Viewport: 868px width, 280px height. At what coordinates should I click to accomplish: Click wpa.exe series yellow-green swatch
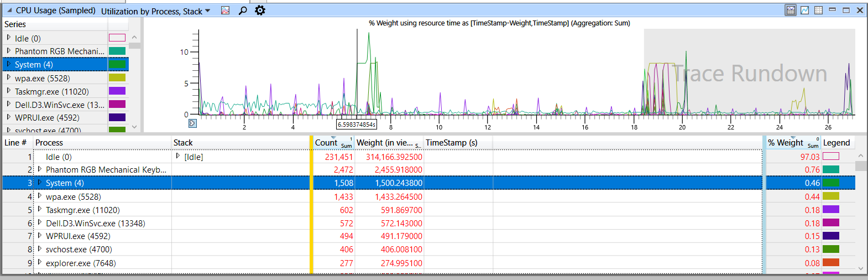117,77
